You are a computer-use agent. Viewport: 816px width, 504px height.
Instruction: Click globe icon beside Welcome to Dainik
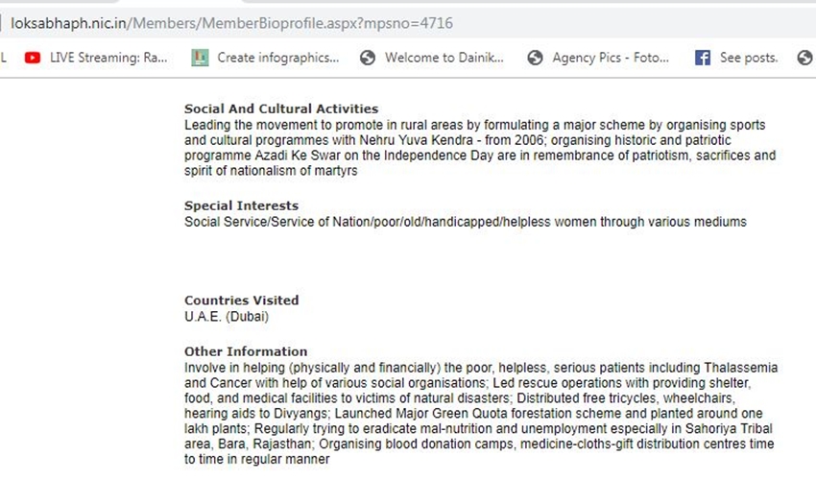[368, 58]
